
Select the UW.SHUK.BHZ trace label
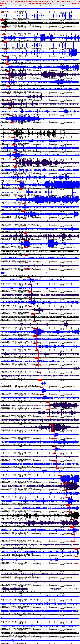pyautogui.click(x=19, y=99)
